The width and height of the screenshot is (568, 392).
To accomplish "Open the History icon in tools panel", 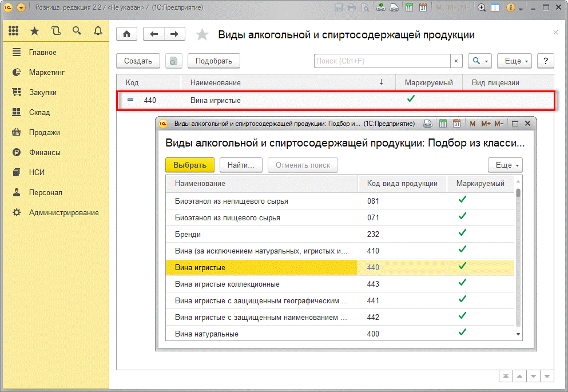I will (x=55, y=31).
